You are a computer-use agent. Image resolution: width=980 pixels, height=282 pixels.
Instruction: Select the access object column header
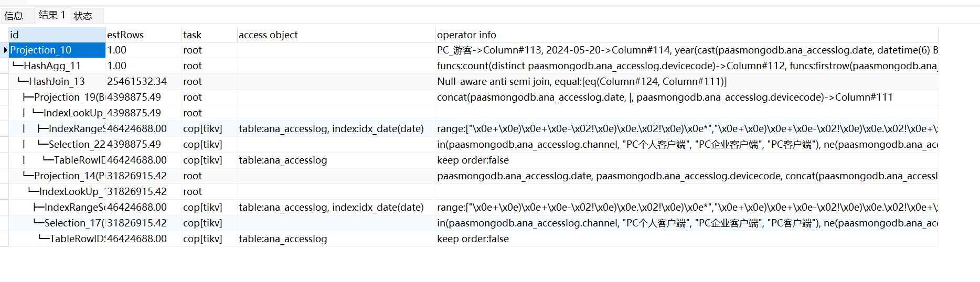pos(335,35)
